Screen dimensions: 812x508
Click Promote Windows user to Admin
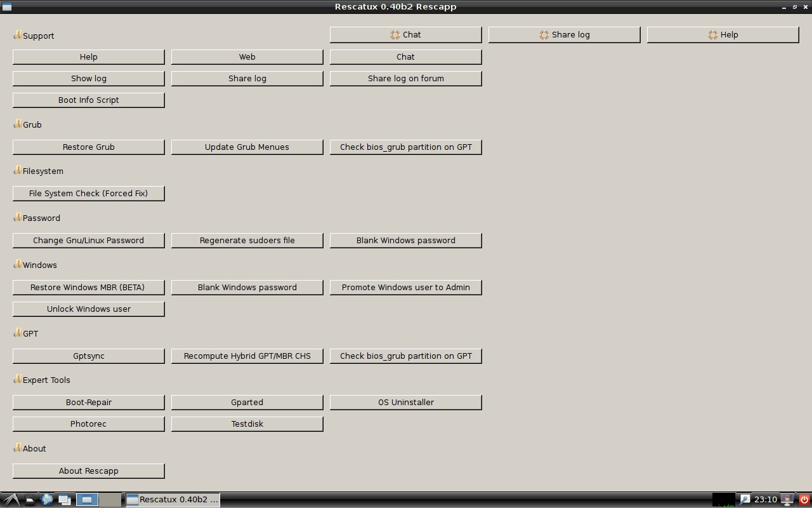point(405,288)
